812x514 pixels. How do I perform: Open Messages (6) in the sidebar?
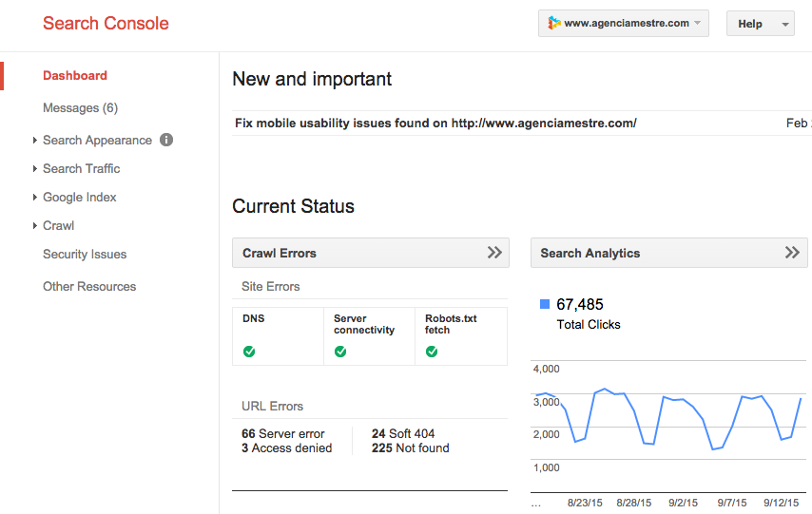pyautogui.click(x=80, y=107)
